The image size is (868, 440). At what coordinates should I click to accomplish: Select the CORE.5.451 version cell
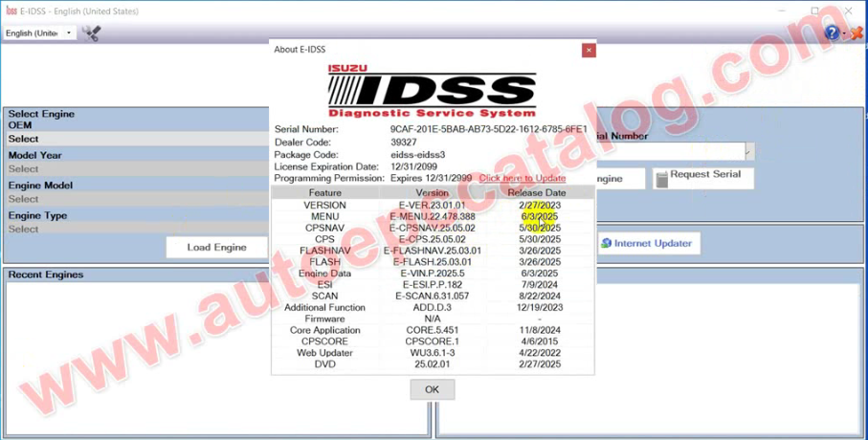click(x=432, y=330)
